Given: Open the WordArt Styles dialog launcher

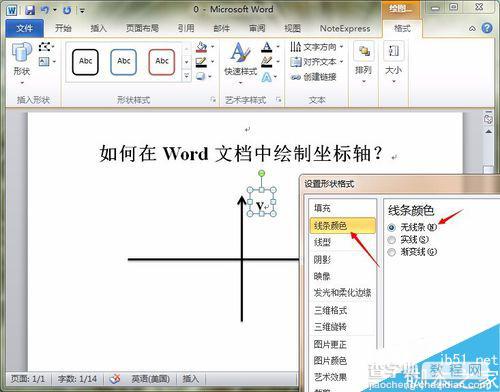Looking at the screenshot, I should (279, 99).
